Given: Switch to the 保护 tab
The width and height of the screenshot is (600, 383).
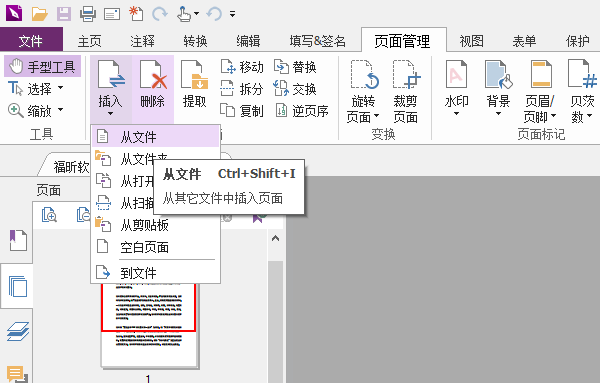Looking at the screenshot, I should coord(577,41).
